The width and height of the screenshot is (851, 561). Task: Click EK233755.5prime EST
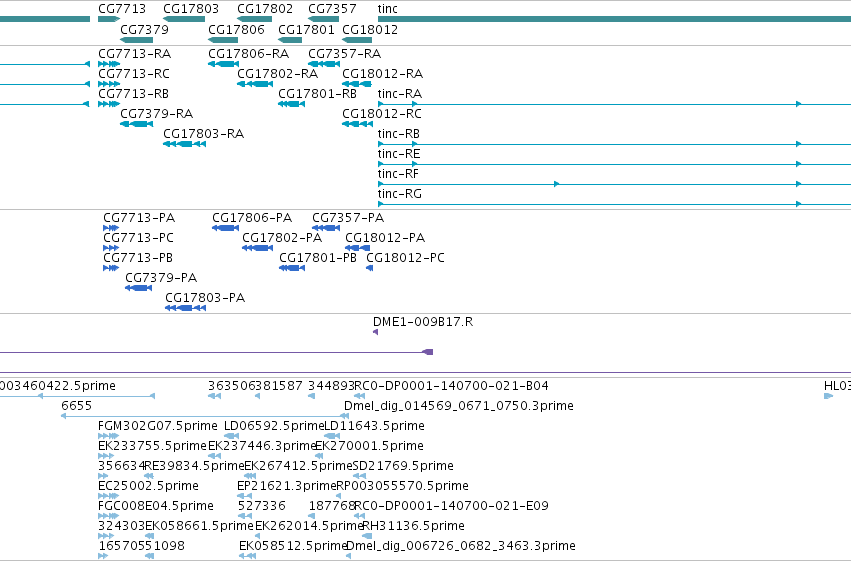pyautogui.click(x=153, y=447)
